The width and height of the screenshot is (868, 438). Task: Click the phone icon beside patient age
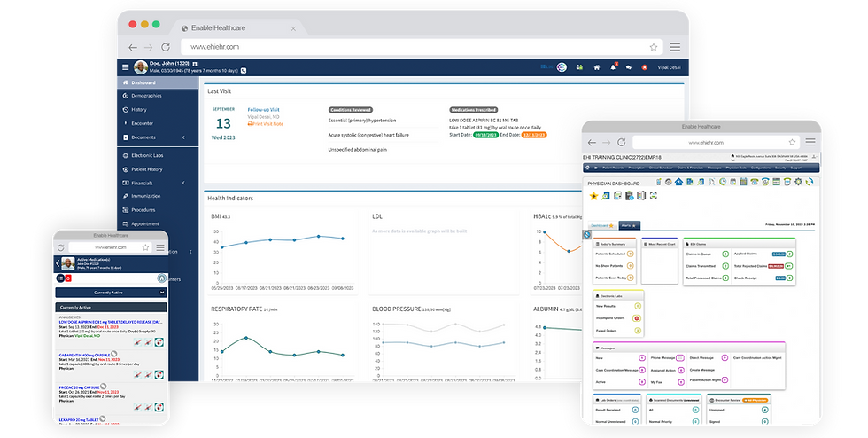[244, 71]
